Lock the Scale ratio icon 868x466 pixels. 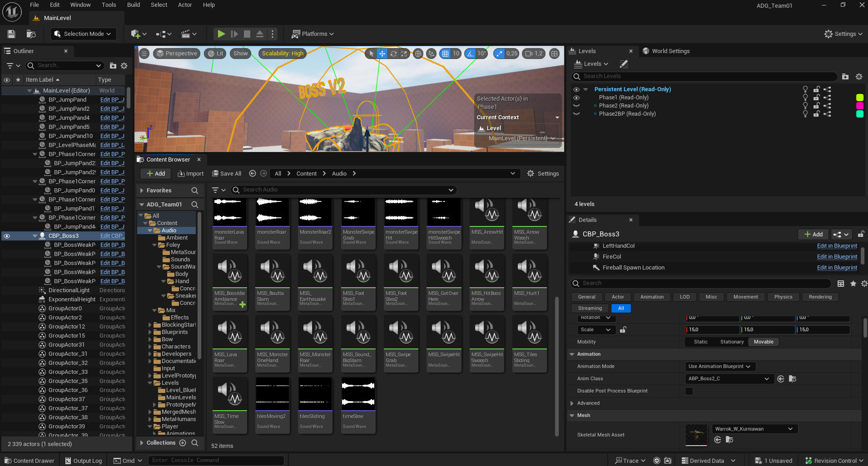(623, 330)
